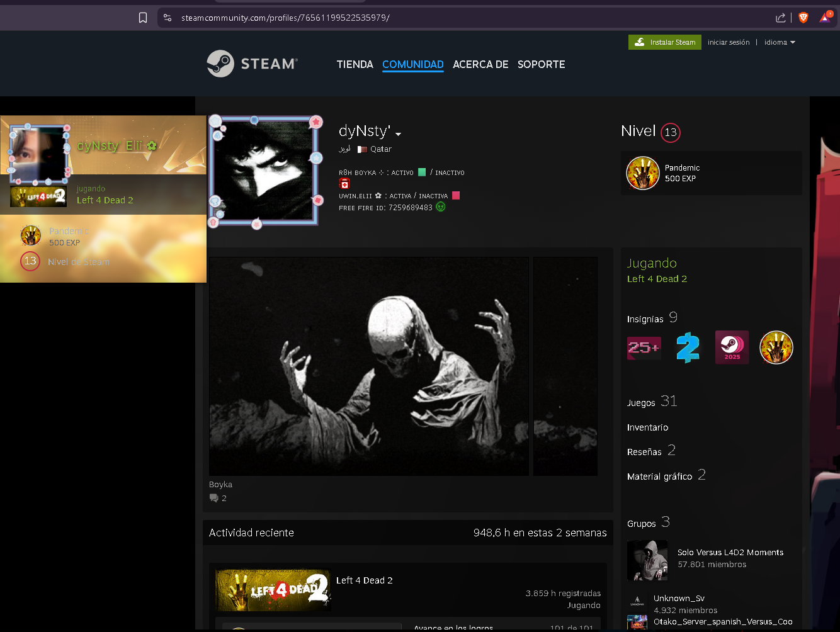Viewport: 840px width, 632px height.
Task: Open Left 4 Dead 2 title in recent activity
Action: (365, 580)
